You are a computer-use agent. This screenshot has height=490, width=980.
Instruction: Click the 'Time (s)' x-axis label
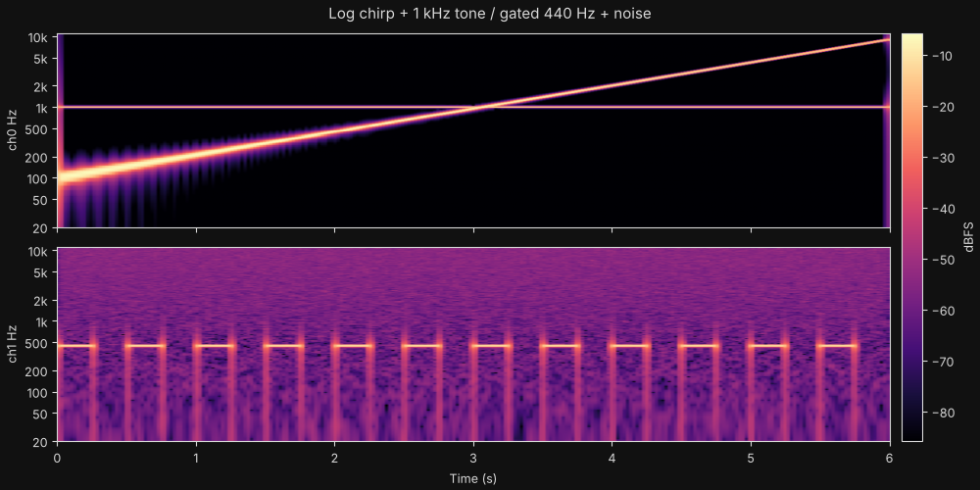[x=473, y=479]
